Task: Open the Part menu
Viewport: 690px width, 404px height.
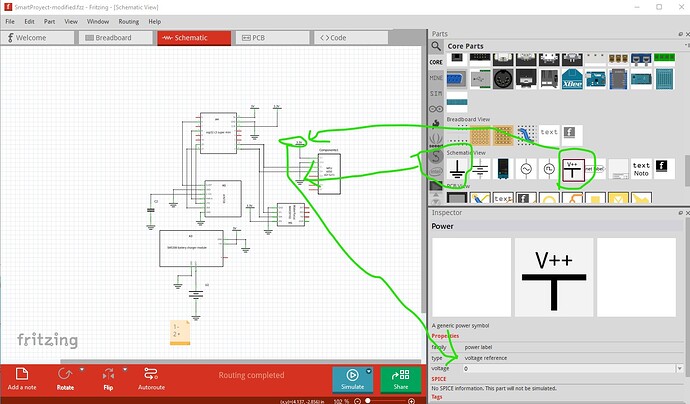Action: click(48, 21)
